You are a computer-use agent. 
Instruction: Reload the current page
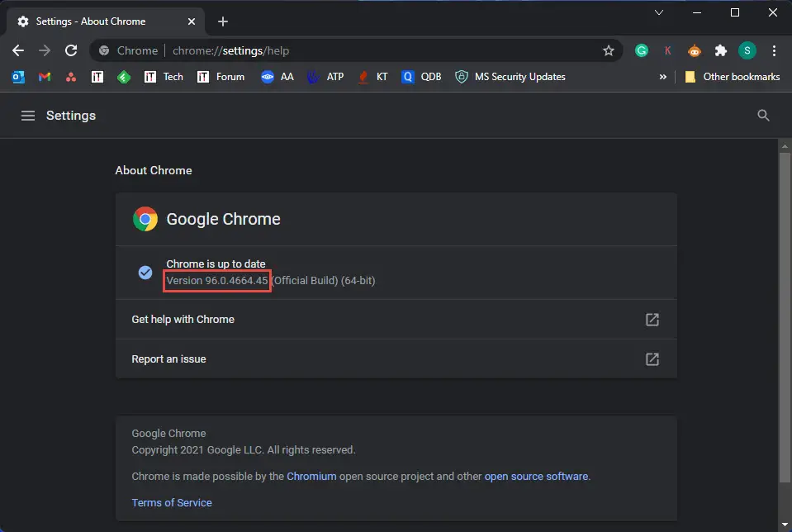[x=71, y=50]
